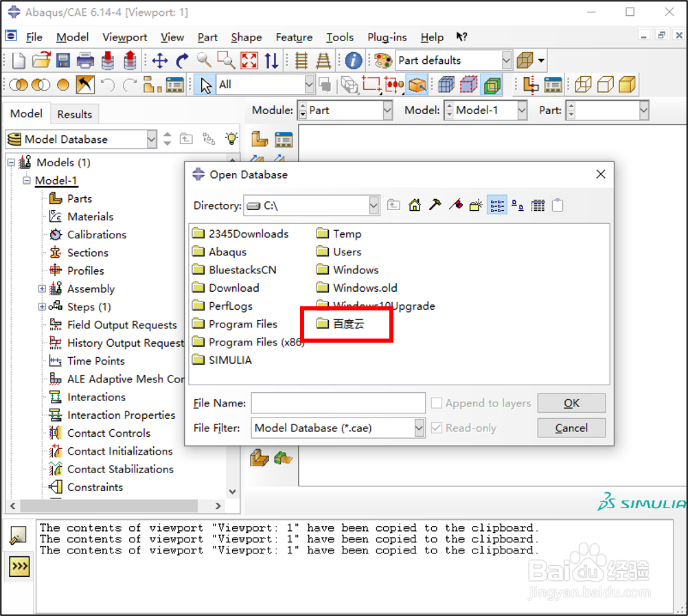Switch to the Results tab
688x616 pixels.
pyautogui.click(x=75, y=115)
